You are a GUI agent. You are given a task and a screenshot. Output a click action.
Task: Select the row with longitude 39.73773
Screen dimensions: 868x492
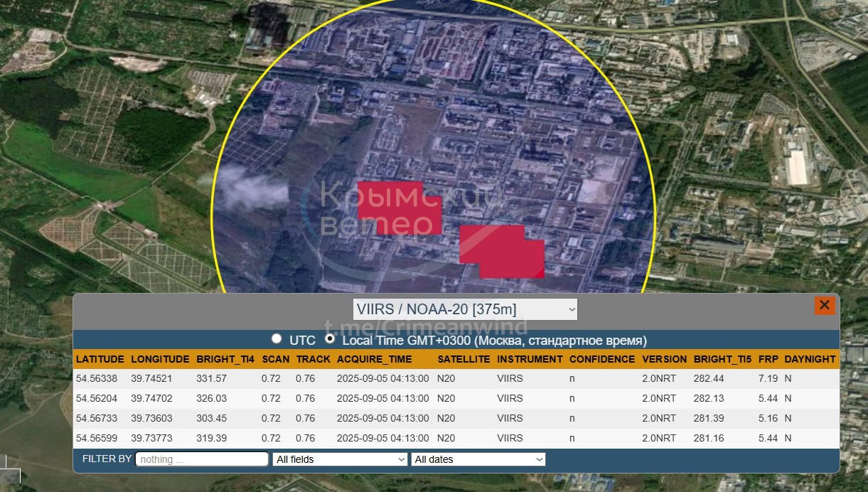[x=455, y=438]
